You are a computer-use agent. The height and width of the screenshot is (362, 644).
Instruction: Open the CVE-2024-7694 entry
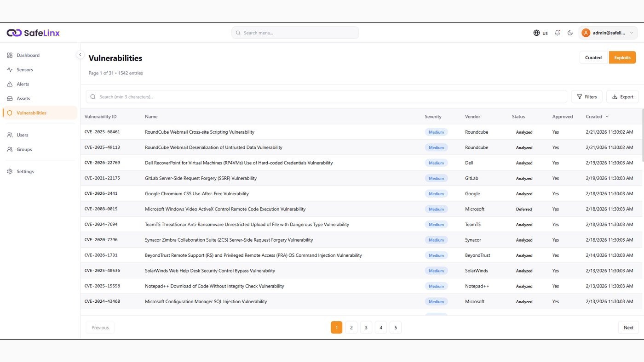click(101, 224)
